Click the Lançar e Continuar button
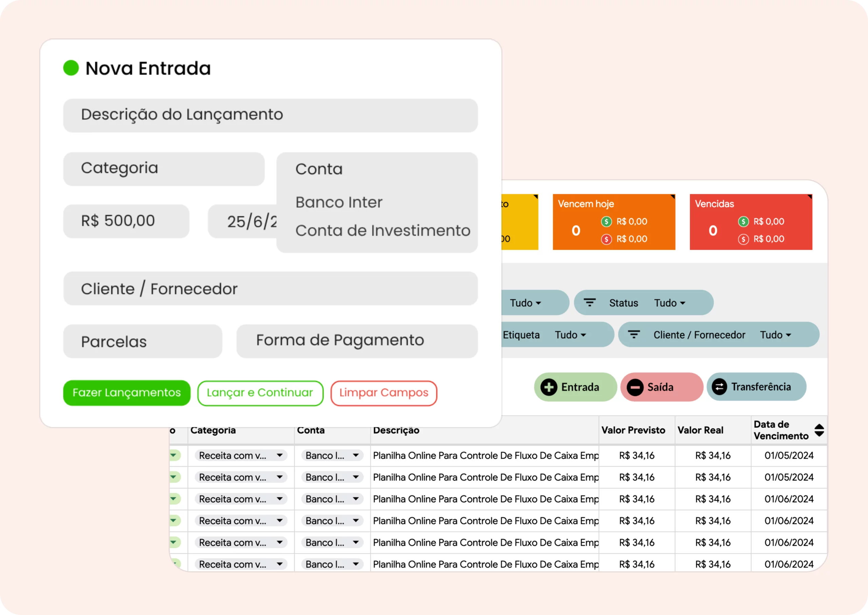868x615 pixels. pyautogui.click(x=260, y=393)
